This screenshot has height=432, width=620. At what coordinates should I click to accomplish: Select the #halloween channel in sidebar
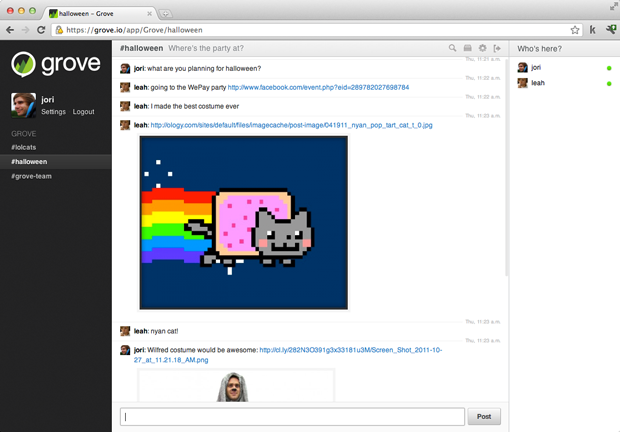click(56, 162)
